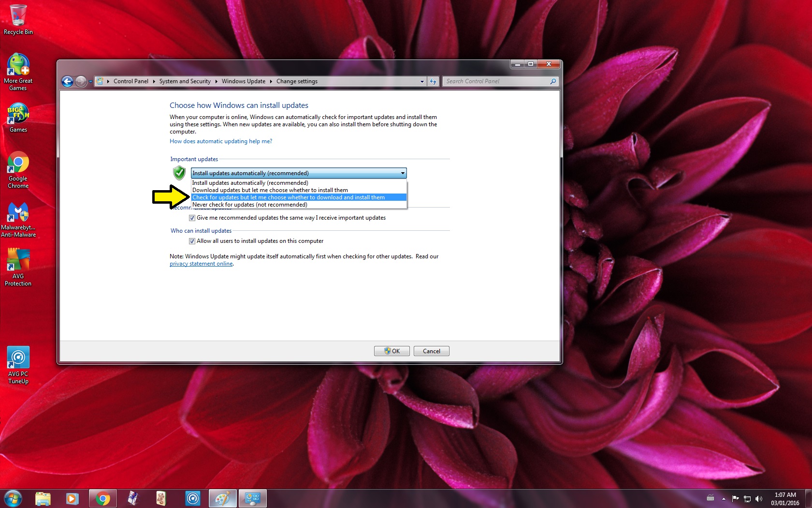Open AVG PC TuneUp desktop shortcut

tap(18, 365)
